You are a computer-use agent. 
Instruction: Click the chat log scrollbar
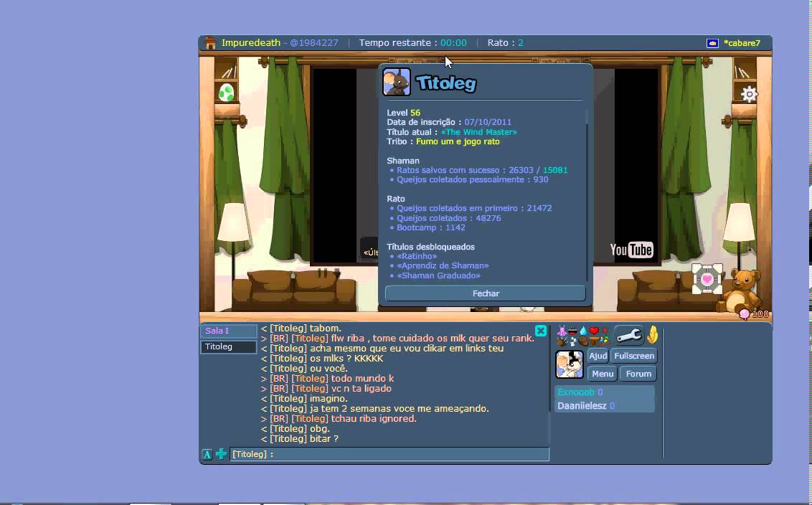(x=549, y=386)
